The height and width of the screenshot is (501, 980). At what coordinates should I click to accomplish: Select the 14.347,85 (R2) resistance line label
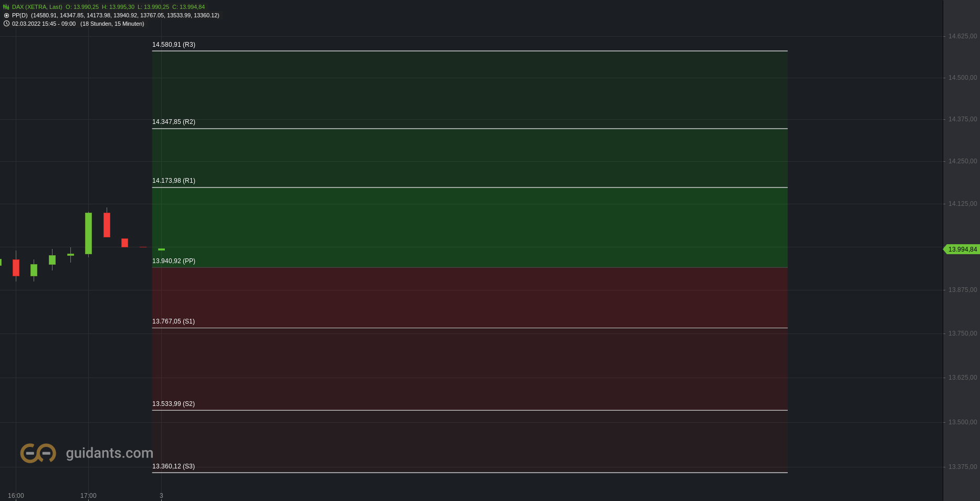(x=174, y=122)
